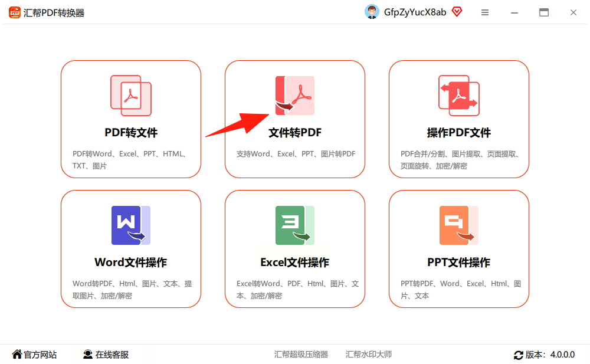
Task: Click the username GfpZyYucX8ab
Action: [415, 12]
